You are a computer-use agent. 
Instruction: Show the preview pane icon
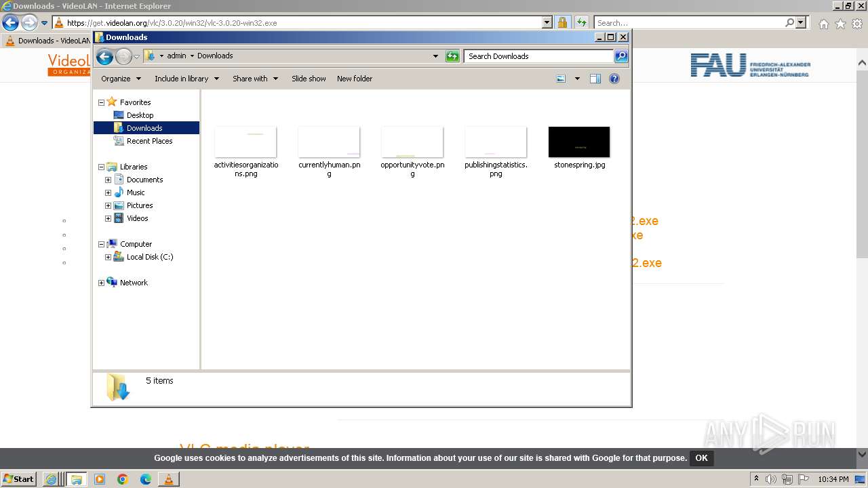pyautogui.click(x=595, y=79)
